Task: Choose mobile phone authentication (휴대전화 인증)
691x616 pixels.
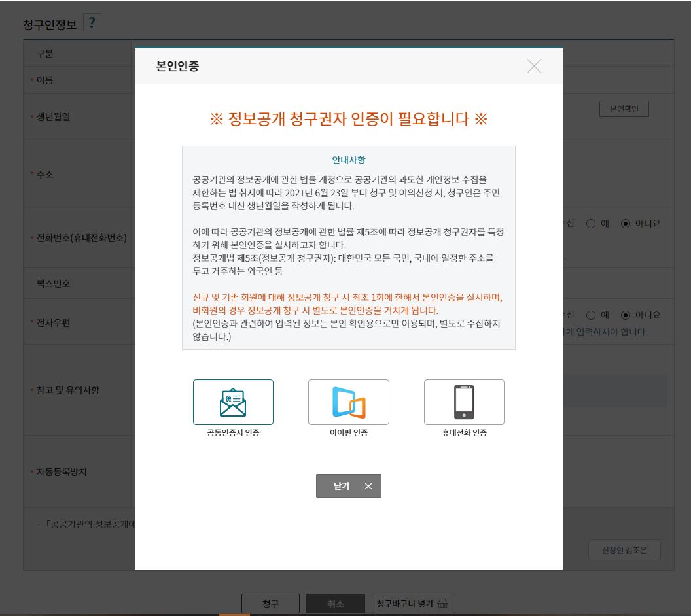Action: coord(464,402)
